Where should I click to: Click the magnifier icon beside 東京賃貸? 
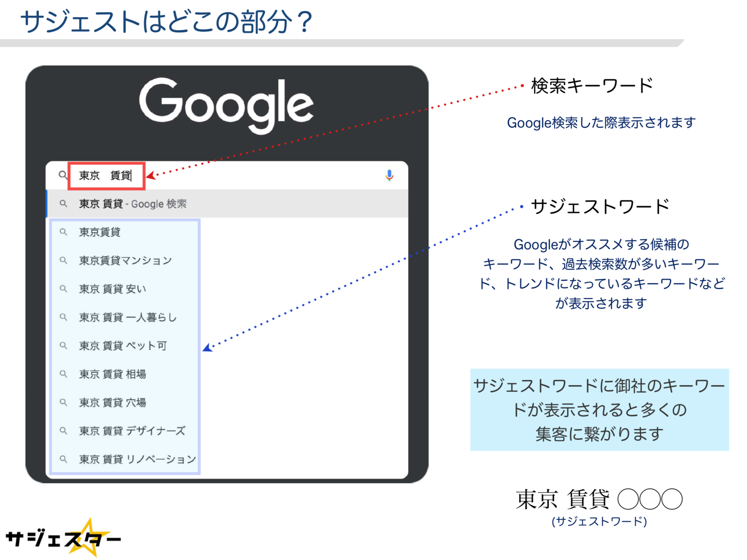pos(64,232)
